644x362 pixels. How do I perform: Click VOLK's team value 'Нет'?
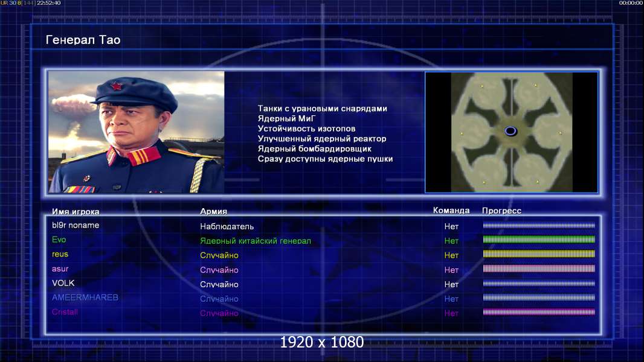[451, 285]
